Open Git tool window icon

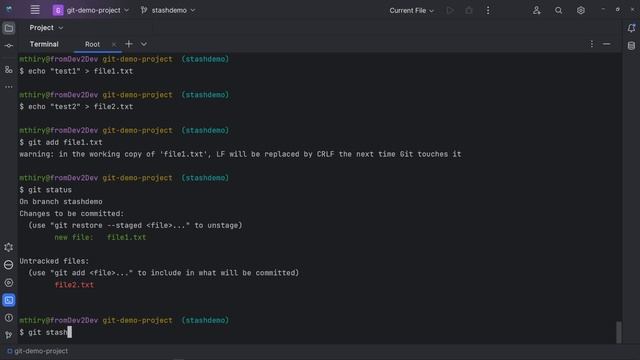click(9, 335)
